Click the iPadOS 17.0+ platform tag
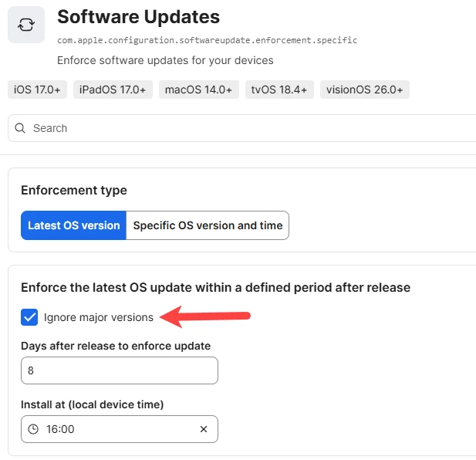 [x=113, y=90]
